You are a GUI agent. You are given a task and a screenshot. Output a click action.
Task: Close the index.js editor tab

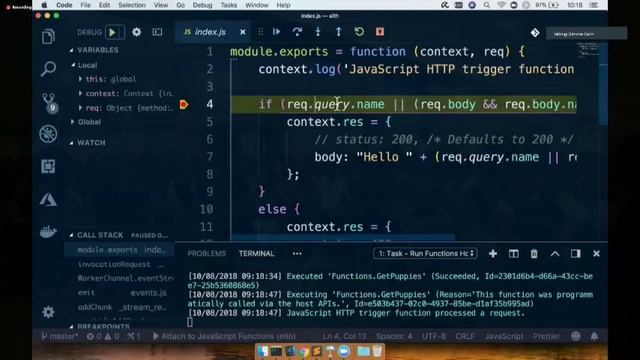243,32
